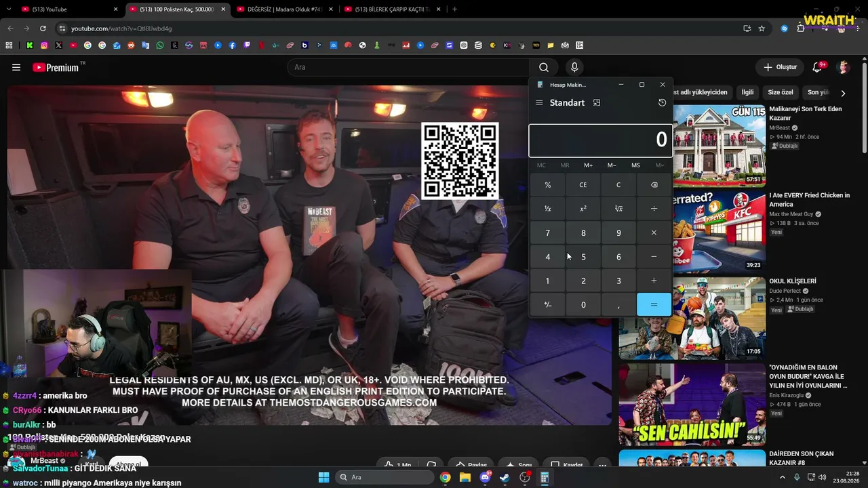Show calculator history

click(x=663, y=103)
